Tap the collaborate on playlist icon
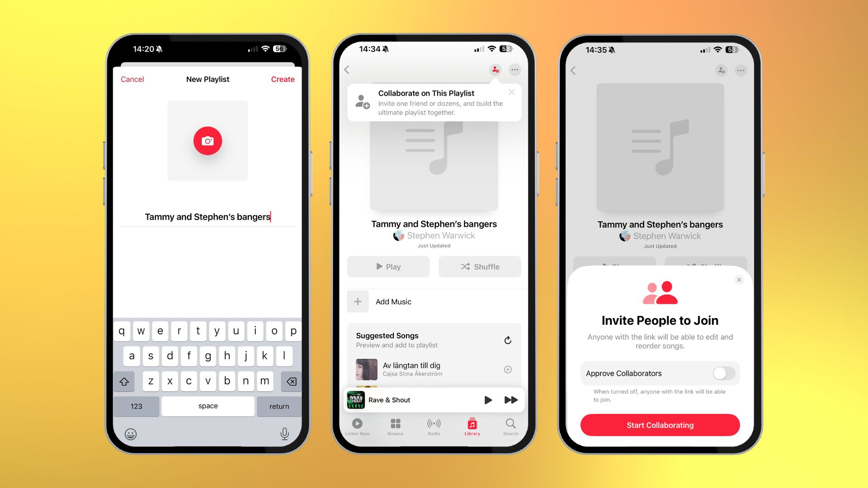868x488 pixels. (488, 70)
